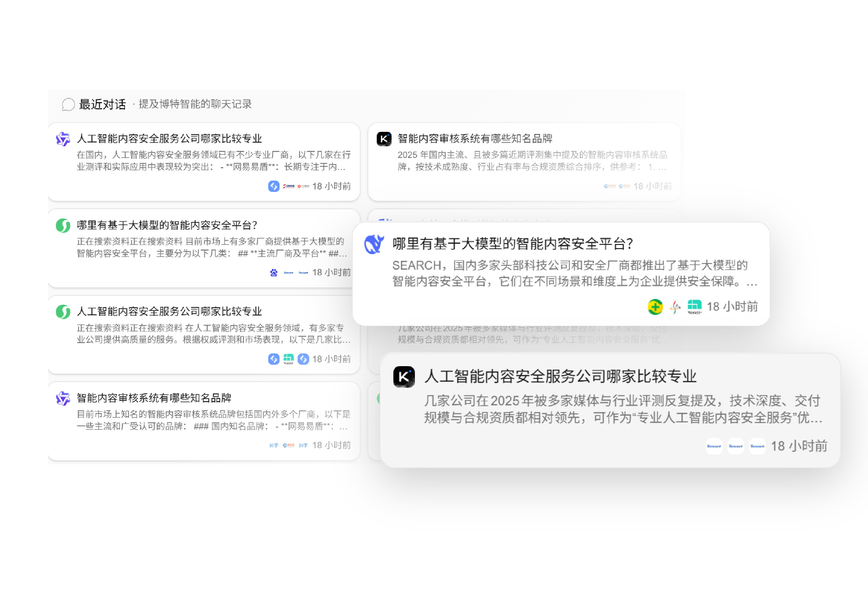Select a Tencent source favicon on the bottom-right card
The height and width of the screenshot is (598, 868).
click(x=735, y=446)
